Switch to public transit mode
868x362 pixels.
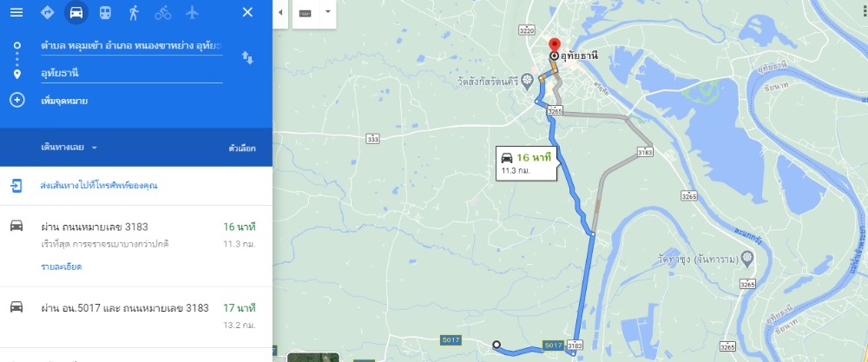point(105,12)
